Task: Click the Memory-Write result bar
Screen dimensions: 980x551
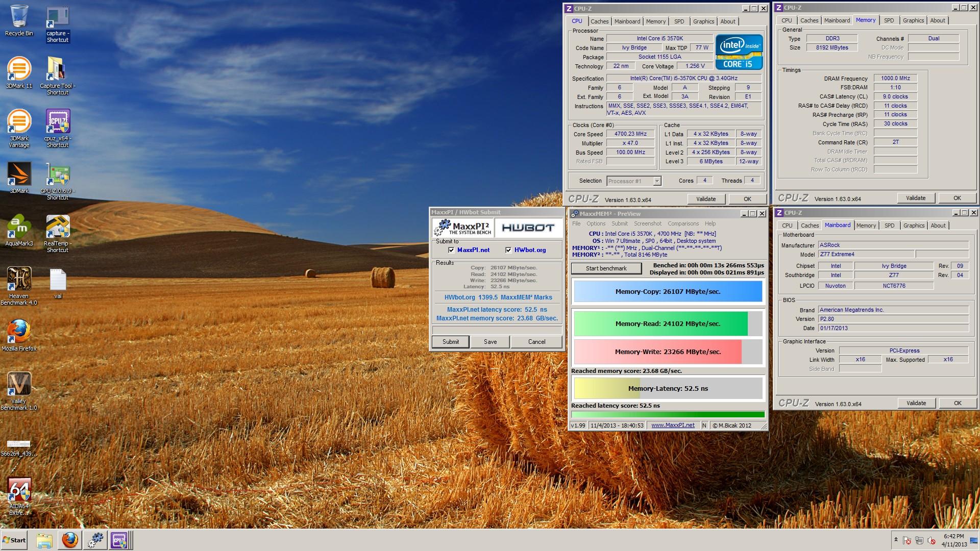Action: [668, 352]
